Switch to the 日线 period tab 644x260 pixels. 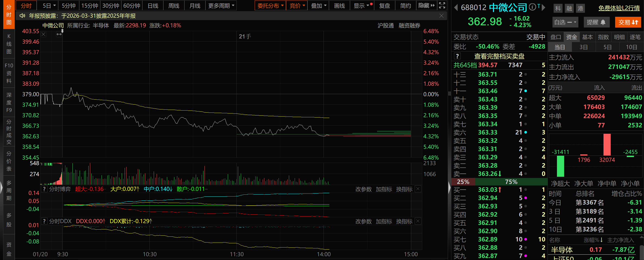pos(153,6)
